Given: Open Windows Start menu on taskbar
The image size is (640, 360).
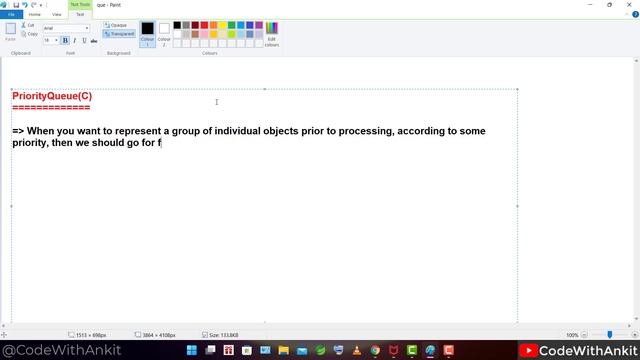Looking at the screenshot, I should (191, 350).
